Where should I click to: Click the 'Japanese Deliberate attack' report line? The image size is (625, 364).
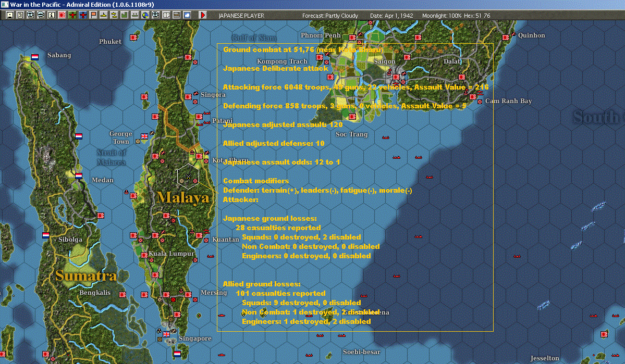pyautogui.click(x=275, y=69)
